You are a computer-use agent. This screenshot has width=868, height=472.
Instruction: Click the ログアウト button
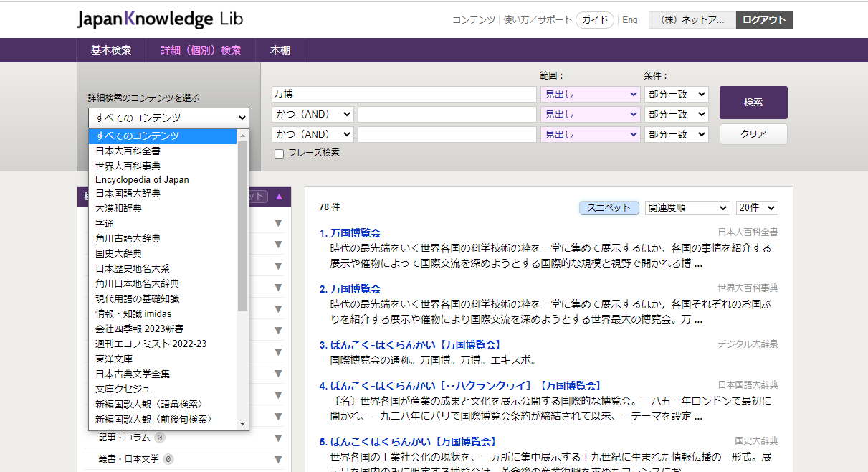[765, 20]
